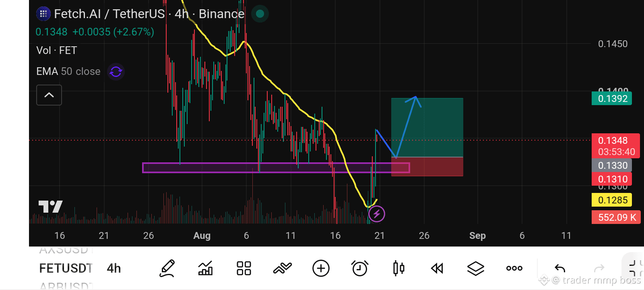Toggle the fullscreen icon in the corner
This screenshot has width=644, height=290.
tap(635, 268)
